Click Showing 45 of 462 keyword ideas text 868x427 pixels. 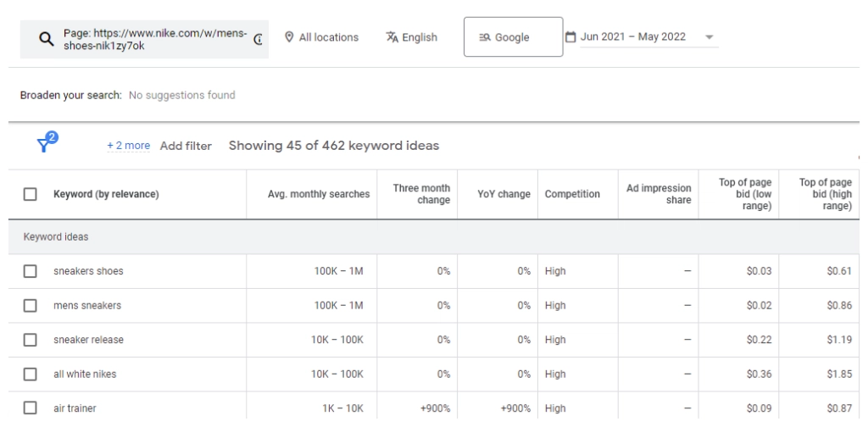[334, 146]
